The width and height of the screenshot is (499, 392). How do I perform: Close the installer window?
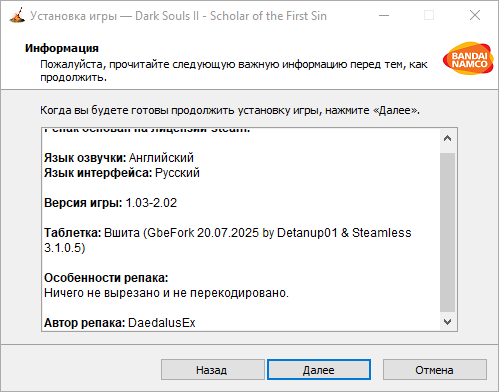point(475,15)
